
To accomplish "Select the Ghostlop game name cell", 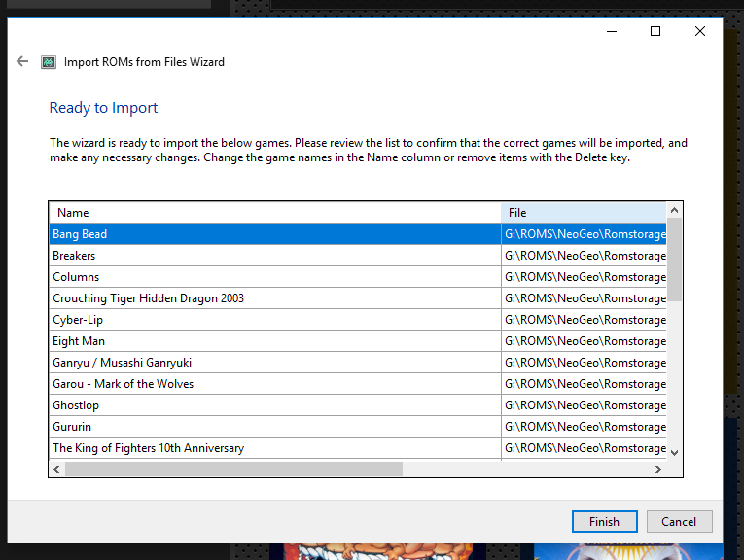I will 274,405.
